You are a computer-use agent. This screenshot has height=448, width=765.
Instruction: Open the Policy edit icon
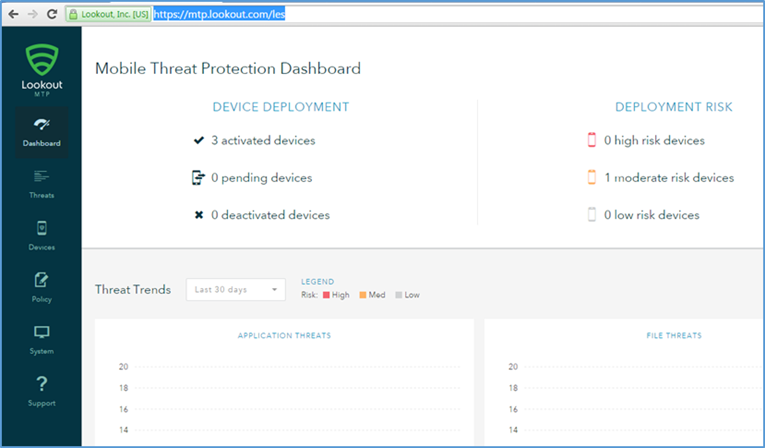point(41,280)
